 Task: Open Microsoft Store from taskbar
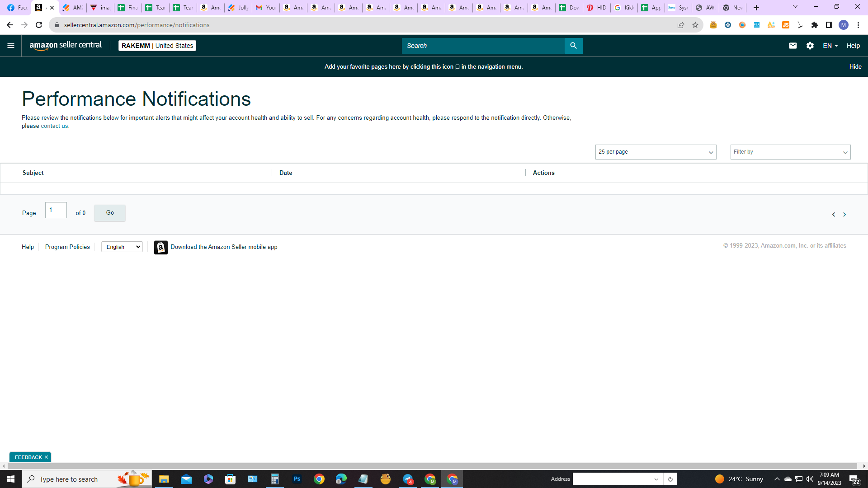(x=230, y=479)
